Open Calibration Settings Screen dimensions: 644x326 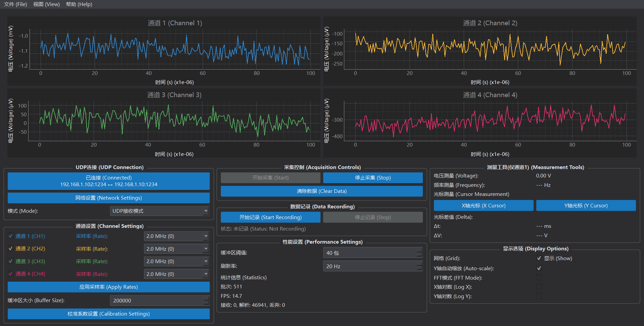tap(108, 314)
